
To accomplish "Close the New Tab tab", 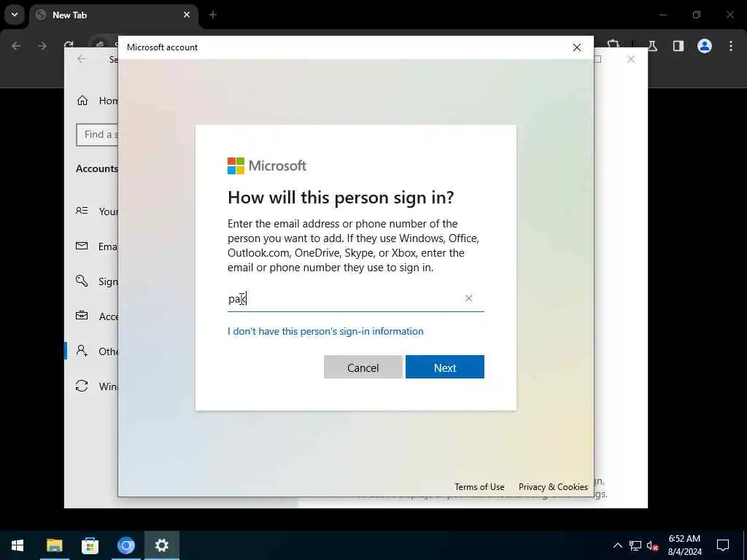I will point(187,15).
